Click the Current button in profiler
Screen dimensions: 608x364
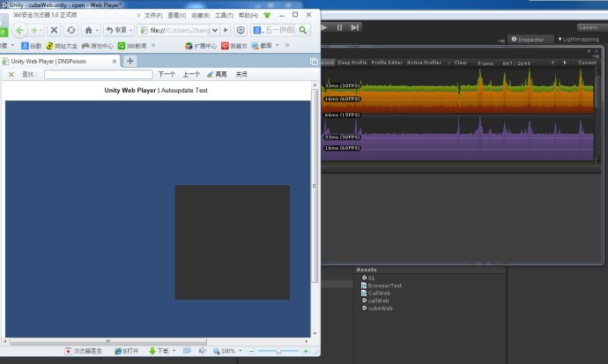587,63
